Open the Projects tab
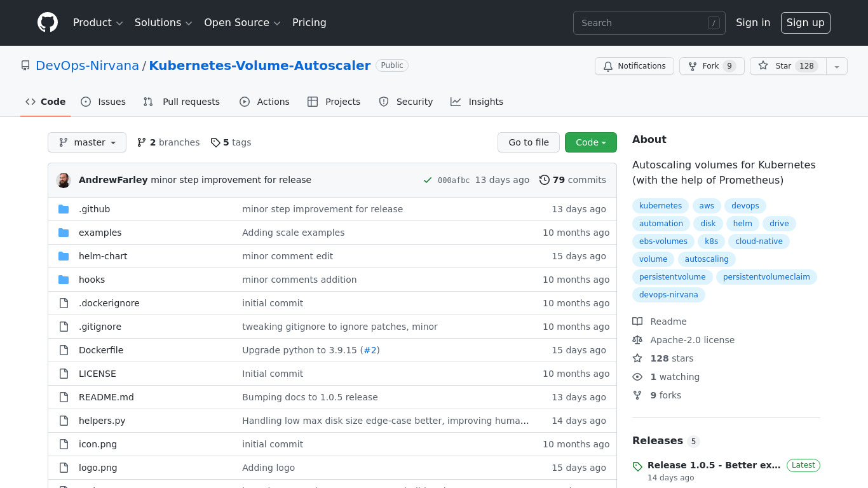The width and height of the screenshot is (868, 488). [x=334, y=102]
